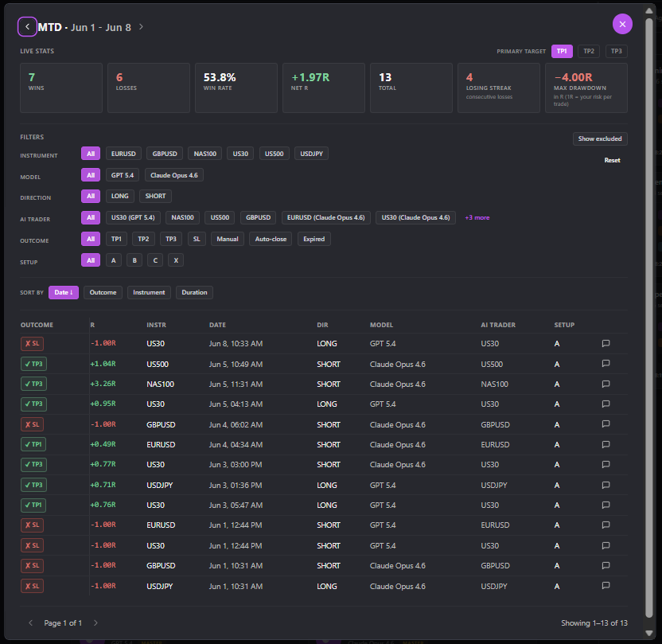Click scrollbar down arrow
The image size is (662, 644).
pos(649,633)
